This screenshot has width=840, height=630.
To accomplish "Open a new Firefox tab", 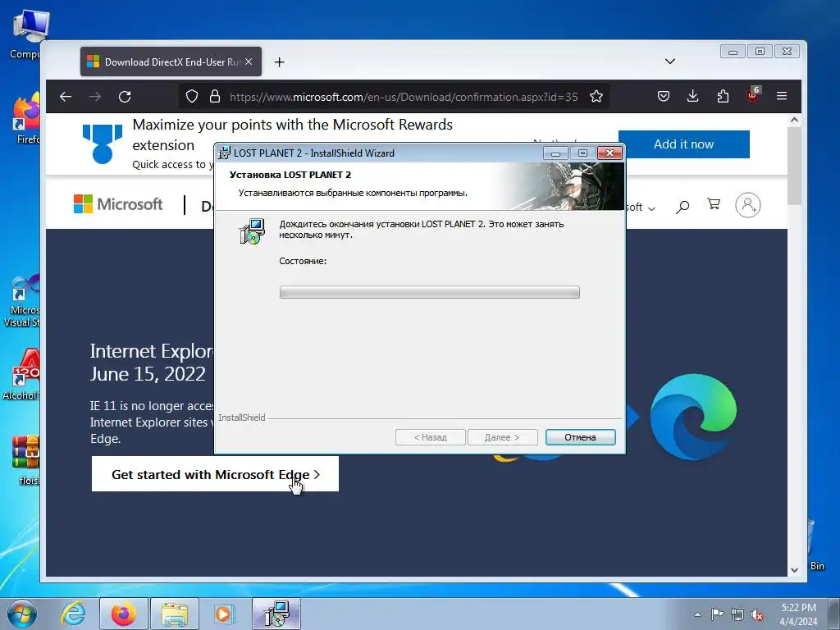I will [x=279, y=62].
